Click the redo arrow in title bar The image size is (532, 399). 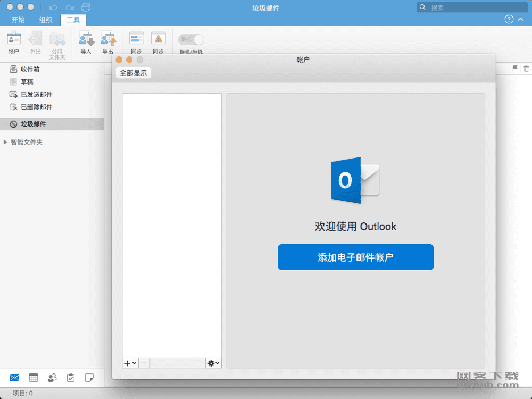point(70,7)
